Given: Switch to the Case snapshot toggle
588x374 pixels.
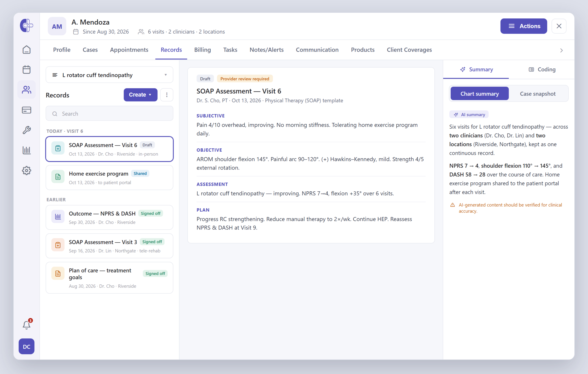Looking at the screenshot, I should pos(537,93).
